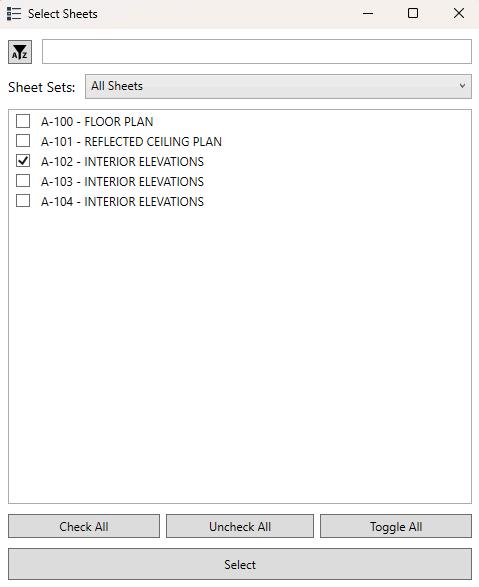This screenshot has width=479, height=587.
Task: Tick the A-103 - INTERIOR ELEVATIONS checkbox
Action: (x=23, y=181)
